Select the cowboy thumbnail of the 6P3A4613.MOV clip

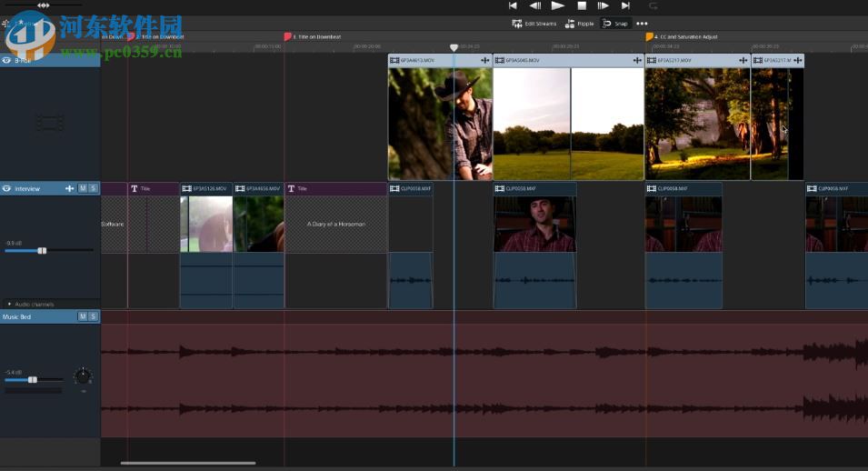point(440,124)
